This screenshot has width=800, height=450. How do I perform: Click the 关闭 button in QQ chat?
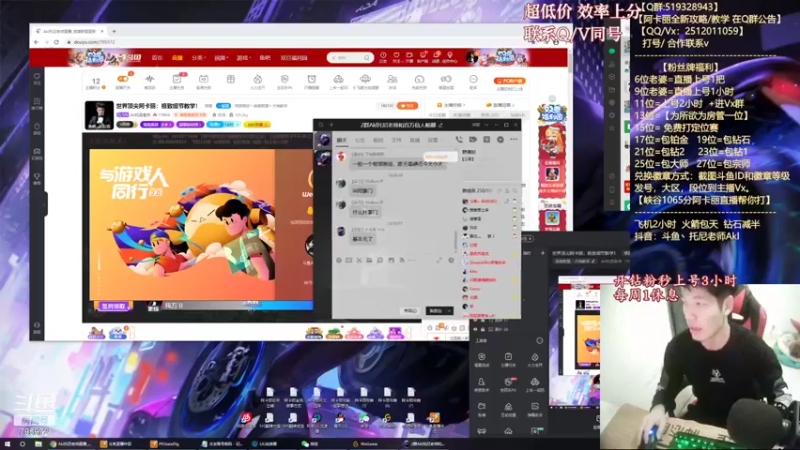(x=410, y=311)
